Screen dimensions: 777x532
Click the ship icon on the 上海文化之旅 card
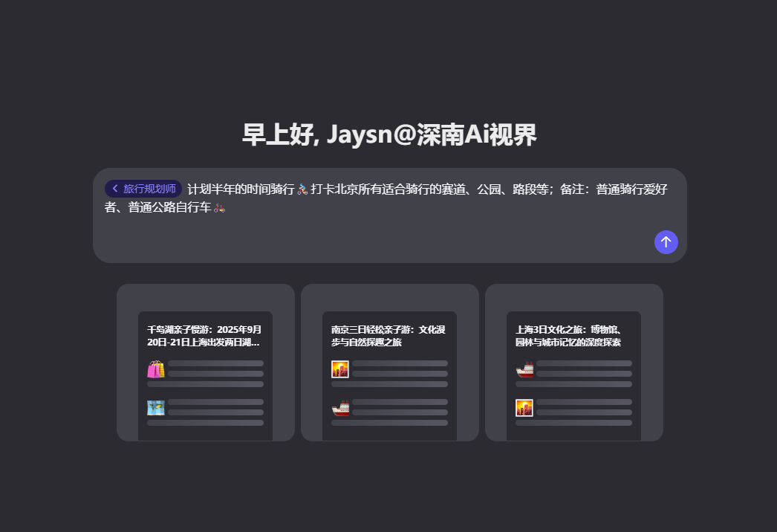[524, 369]
